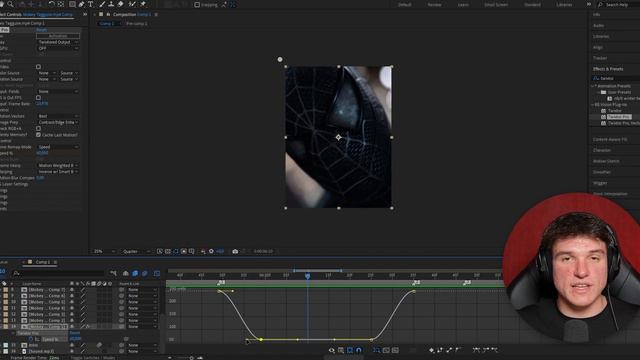
Task: Toggle the Graph Editor button
Action: (157, 273)
